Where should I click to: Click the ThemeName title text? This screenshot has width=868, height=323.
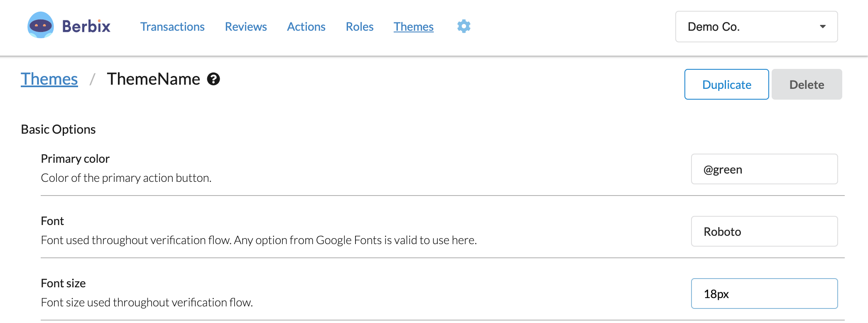tap(153, 79)
